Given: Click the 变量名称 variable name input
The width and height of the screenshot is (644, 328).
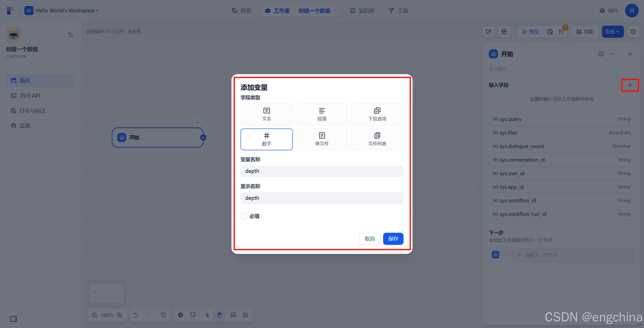Looking at the screenshot, I should coord(322,171).
